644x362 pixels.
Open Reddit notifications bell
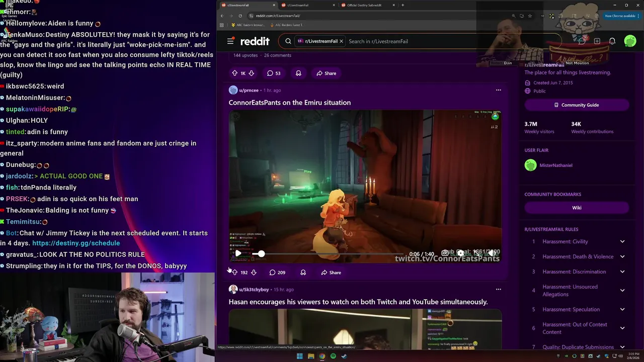point(612,41)
